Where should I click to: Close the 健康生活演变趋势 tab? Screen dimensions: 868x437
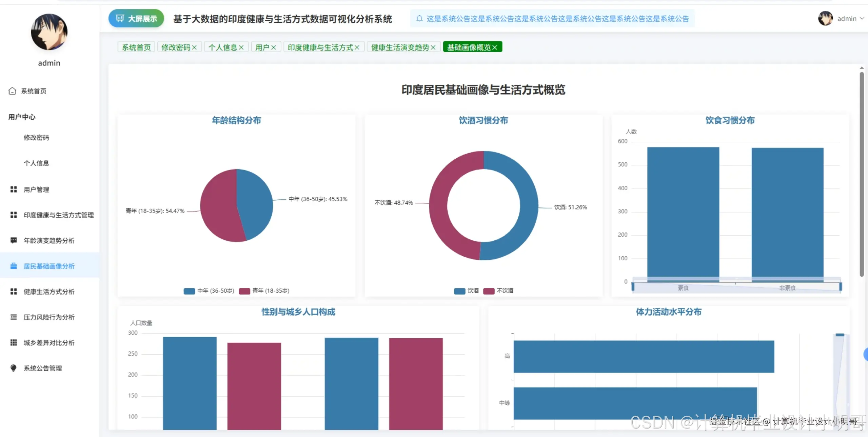pyautogui.click(x=433, y=47)
